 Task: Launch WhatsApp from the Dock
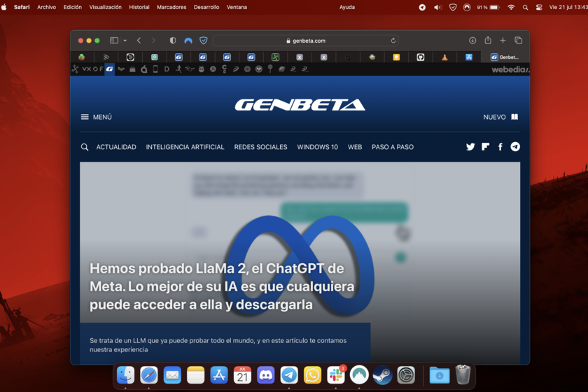pos(312,375)
